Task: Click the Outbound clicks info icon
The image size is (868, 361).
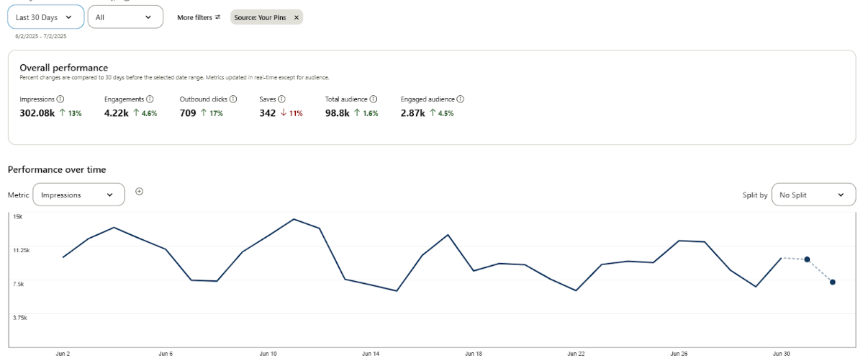Action: pyautogui.click(x=233, y=99)
